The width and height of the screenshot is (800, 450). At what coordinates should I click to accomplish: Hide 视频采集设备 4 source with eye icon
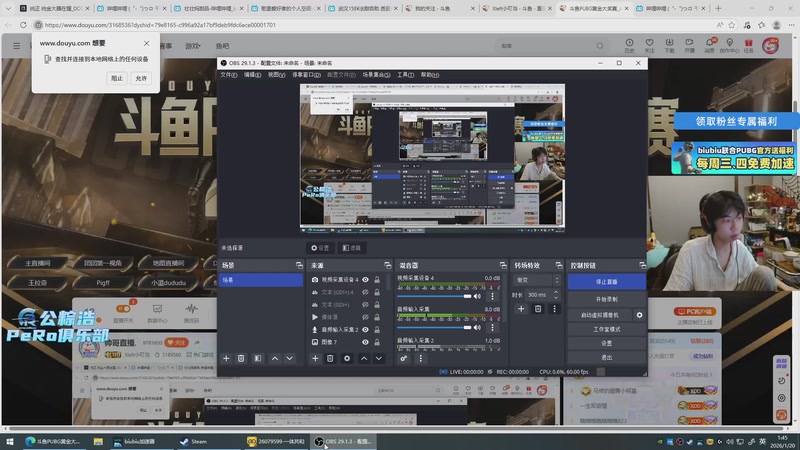(x=365, y=280)
